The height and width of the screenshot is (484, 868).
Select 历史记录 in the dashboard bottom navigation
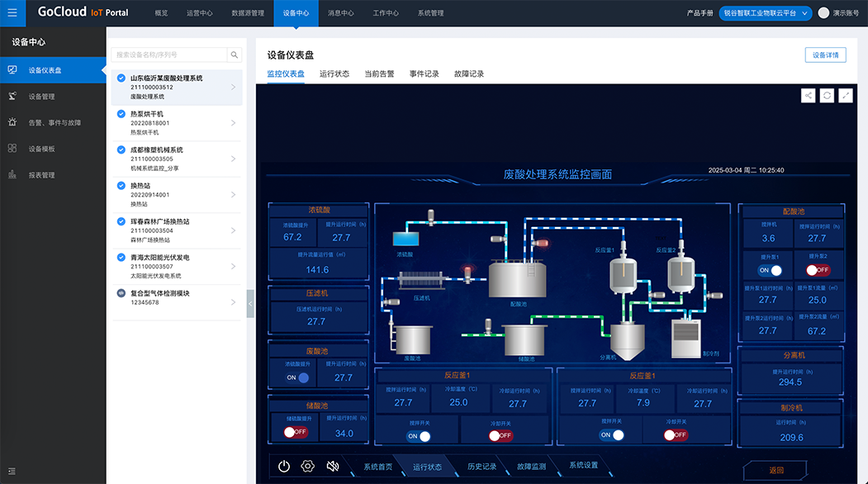click(x=481, y=467)
